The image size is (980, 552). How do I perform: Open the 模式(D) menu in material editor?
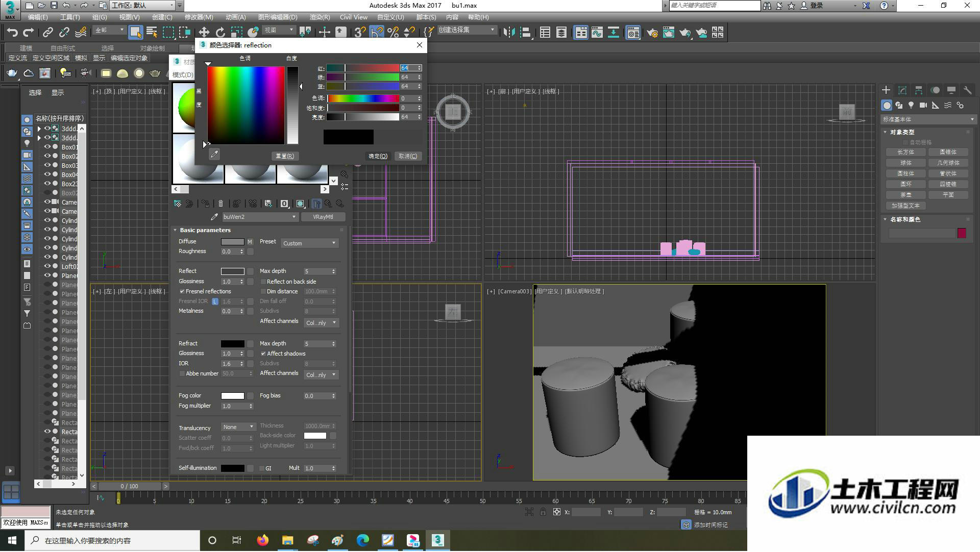[x=182, y=75]
